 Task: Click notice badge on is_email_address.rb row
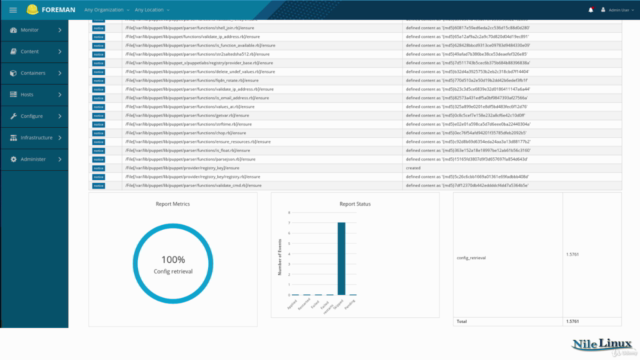click(98, 98)
